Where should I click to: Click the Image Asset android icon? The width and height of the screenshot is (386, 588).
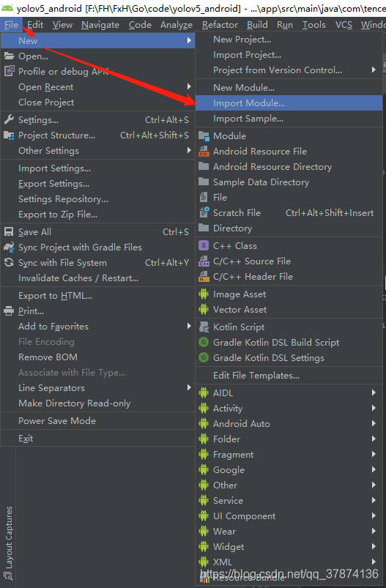(204, 294)
